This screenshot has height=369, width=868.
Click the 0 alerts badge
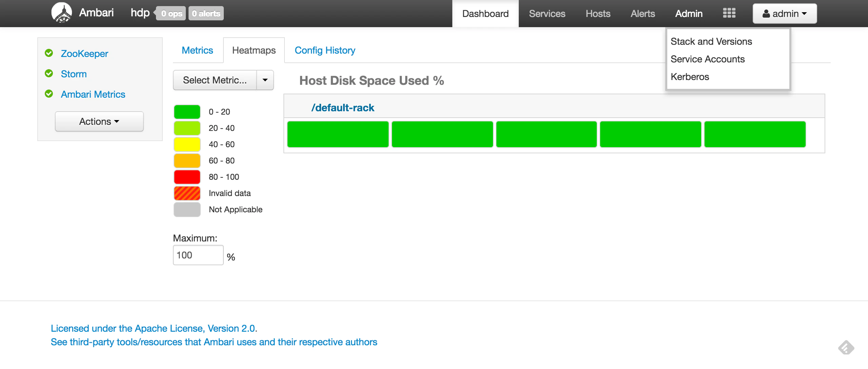coord(206,13)
